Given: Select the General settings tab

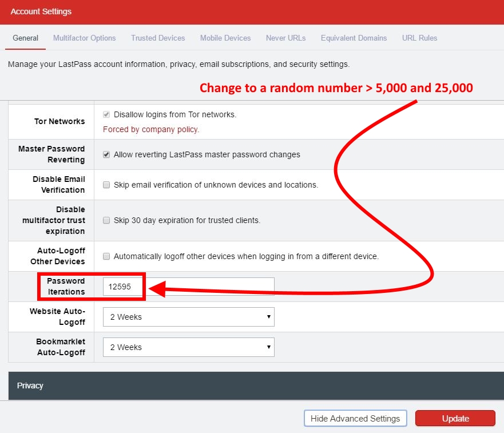Looking at the screenshot, I should pos(25,38).
